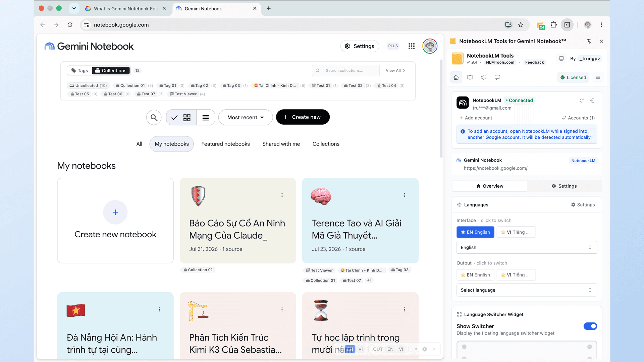The height and width of the screenshot is (362, 644).
Task: Open Chrome tab search dropdown arrow
Action: tap(74, 8)
